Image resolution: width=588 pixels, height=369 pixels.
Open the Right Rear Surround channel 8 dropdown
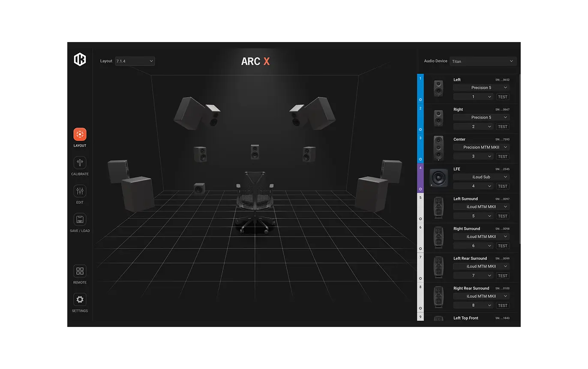(x=474, y=305)
